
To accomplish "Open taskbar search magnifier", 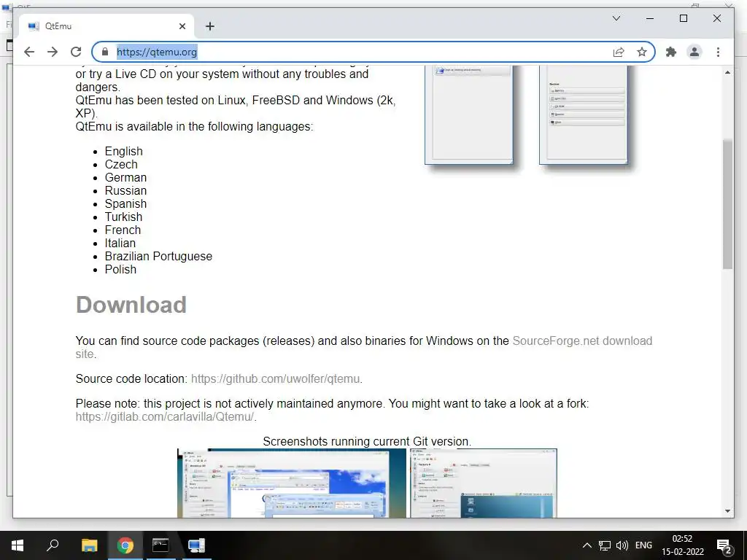I will (53, 545).
